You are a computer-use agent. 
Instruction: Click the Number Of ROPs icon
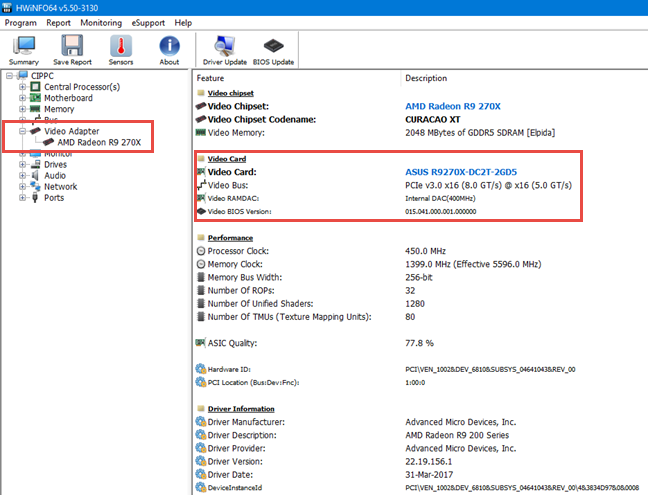[201, 290]
